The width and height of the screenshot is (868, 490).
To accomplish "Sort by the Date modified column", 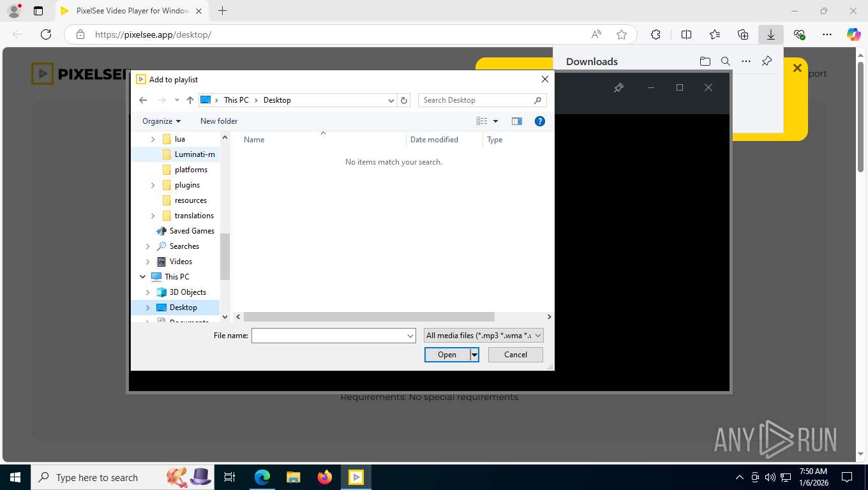I will (434, 140).
